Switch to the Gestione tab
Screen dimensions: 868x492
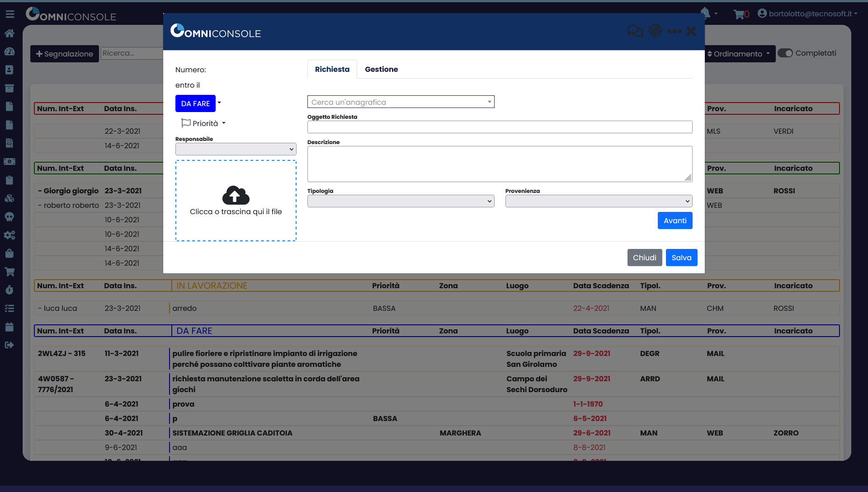tap(382, 69)
